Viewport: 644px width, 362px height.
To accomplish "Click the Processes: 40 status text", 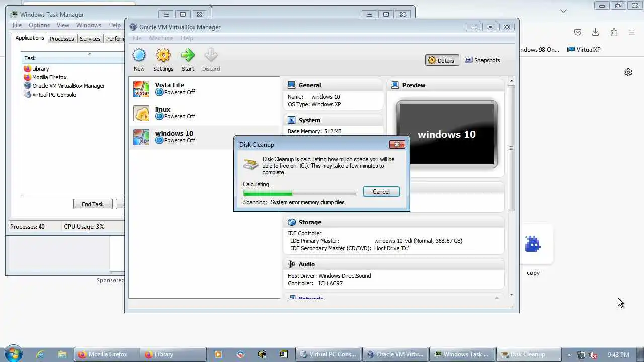I will 27,227.
